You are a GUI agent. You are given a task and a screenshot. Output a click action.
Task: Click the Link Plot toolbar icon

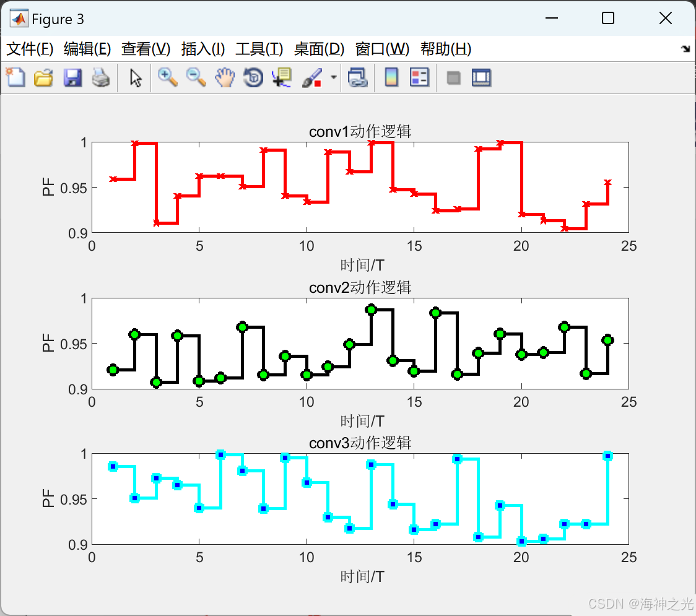pyautogui.click(x=358, y=77)
